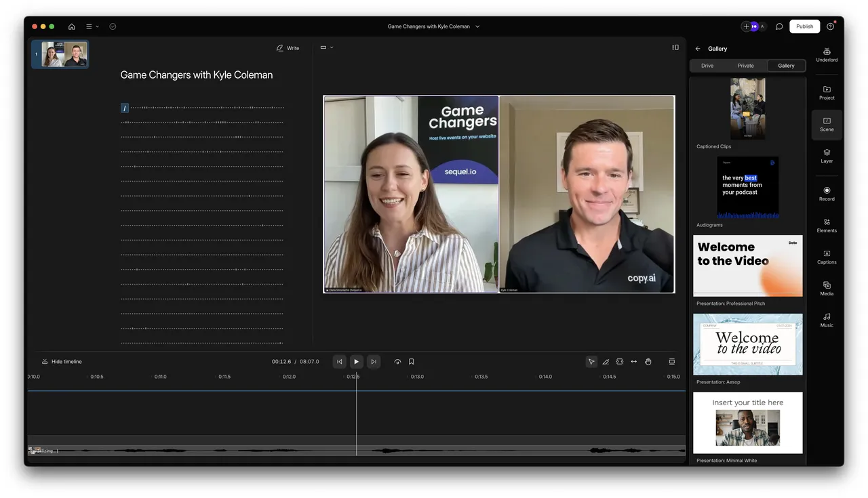
Task: Open the canvas aspect ratio dropdown
Action: tap(327, 47)
